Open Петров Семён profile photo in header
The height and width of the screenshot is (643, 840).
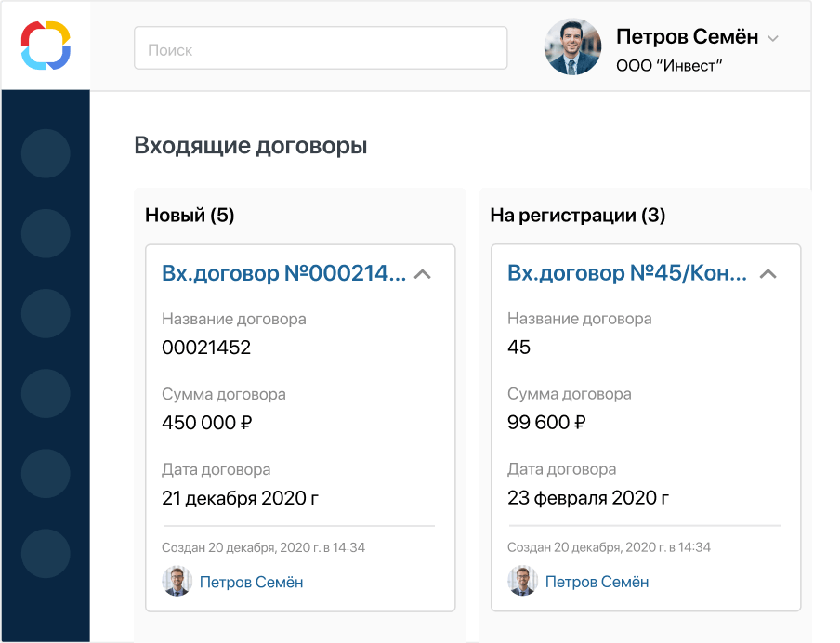click(x=572, y=47)
